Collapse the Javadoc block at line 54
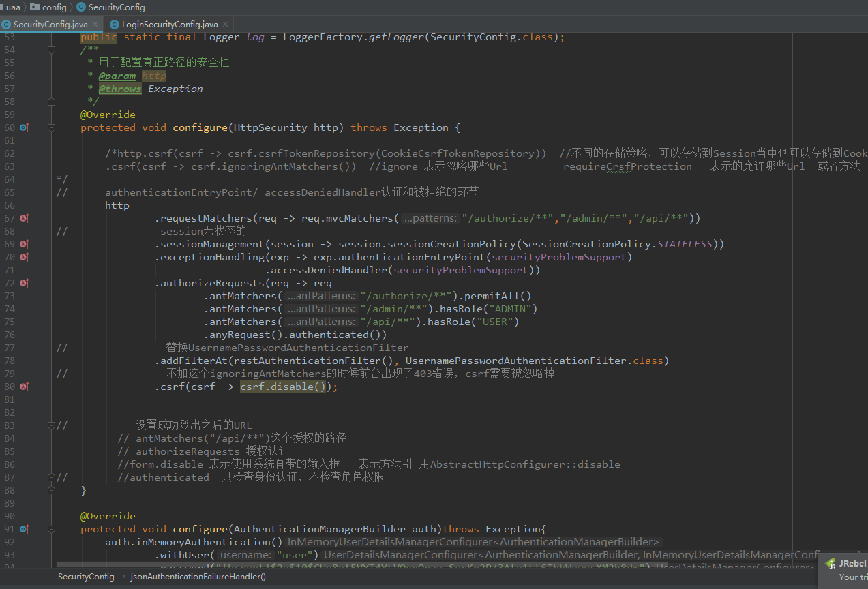Image resolution: width=868 pixels, height=589 pixels. [x=51, y=50]
